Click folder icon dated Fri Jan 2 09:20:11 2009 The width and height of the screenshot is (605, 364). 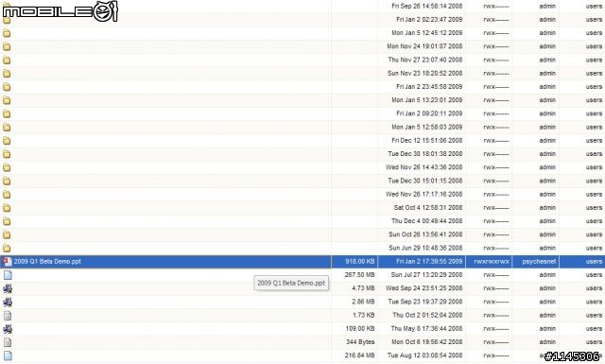7,113
